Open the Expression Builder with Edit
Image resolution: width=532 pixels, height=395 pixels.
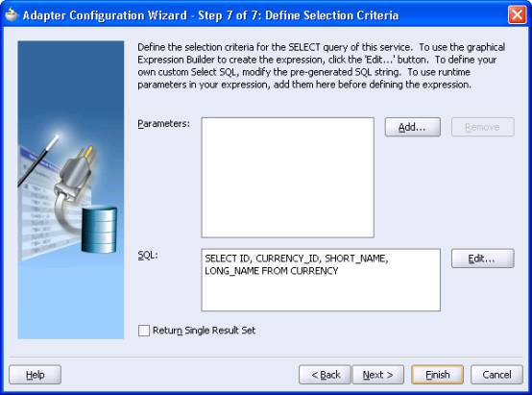pos(483,259)
